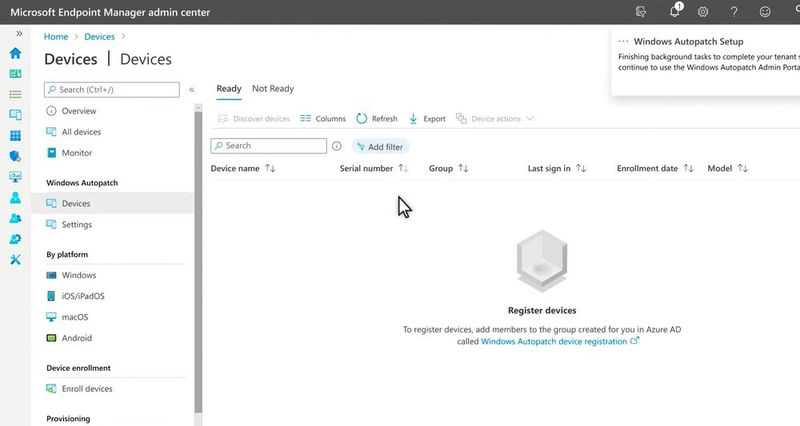Click the menu Search (Ctrl+/) field
800x426 pixels.
click(x=112, y=90)
